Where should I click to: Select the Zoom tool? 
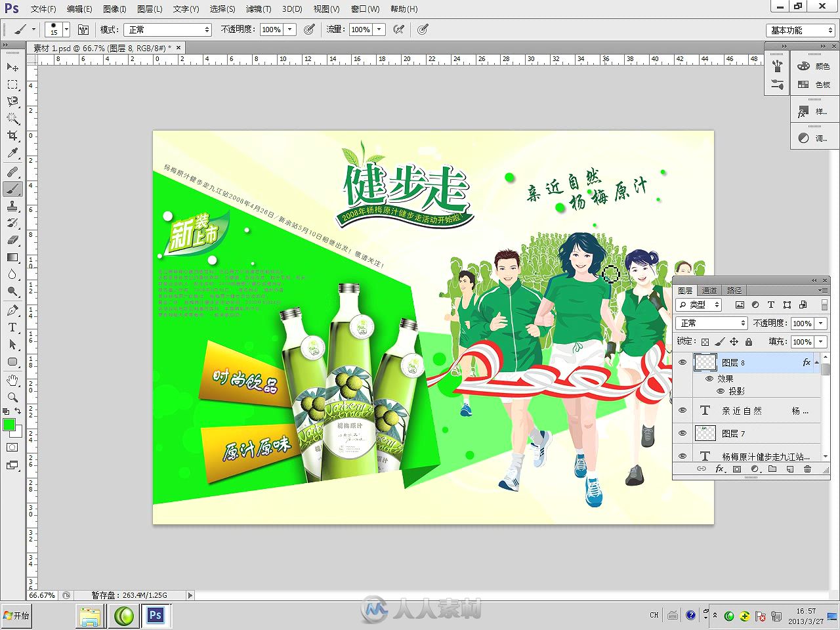(x=12, y=398)
